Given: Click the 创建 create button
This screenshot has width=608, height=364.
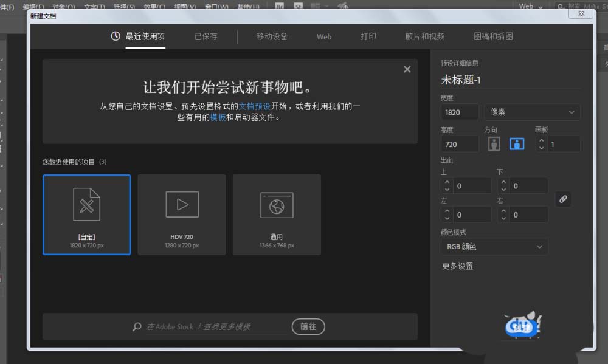Looking at the screenshot, I should 522,328.
